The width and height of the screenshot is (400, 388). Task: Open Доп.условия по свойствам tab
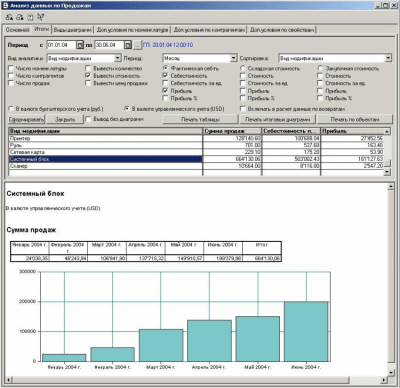282,30
